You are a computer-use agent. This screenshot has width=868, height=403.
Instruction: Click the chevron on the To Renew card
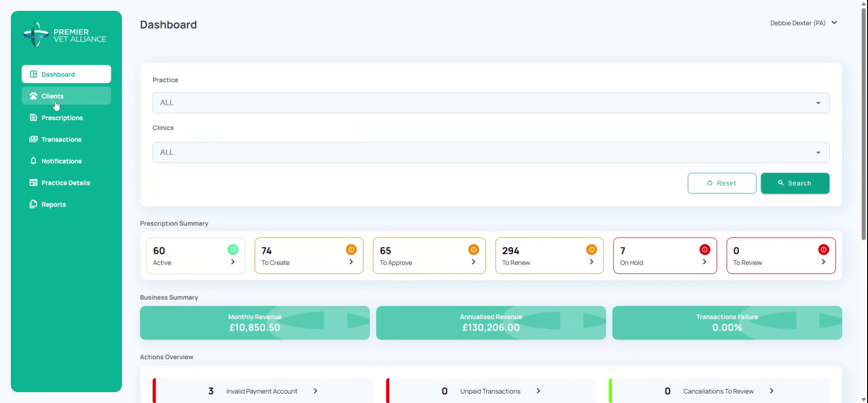[591, 262]
